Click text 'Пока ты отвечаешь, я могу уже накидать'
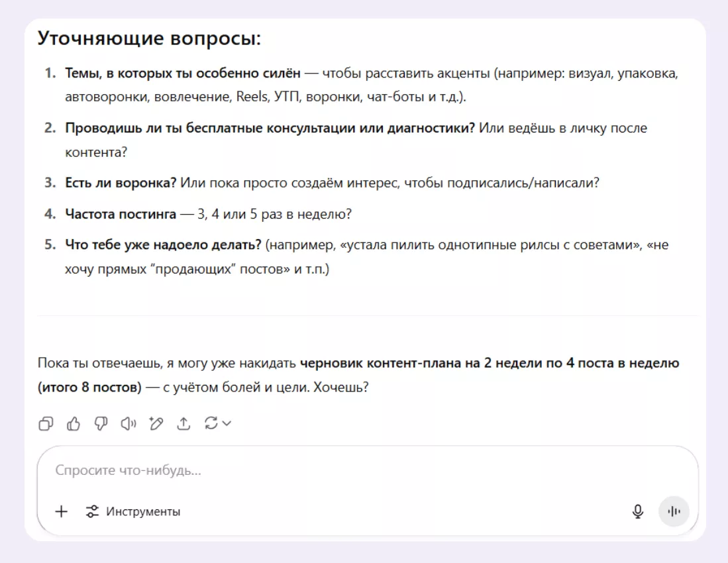This screenshot has width=728, height=563. coord(167,363)
